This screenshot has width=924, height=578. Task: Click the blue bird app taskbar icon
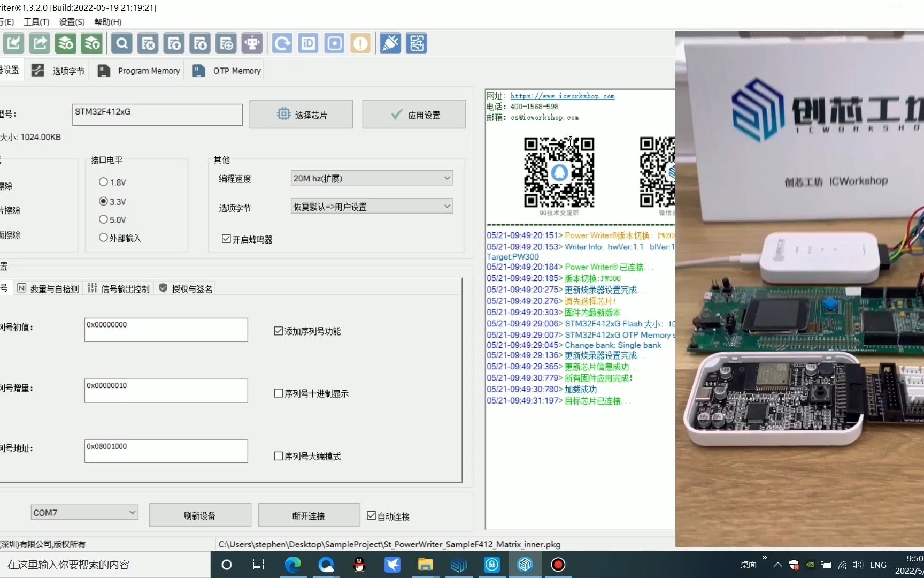(392, 565)
